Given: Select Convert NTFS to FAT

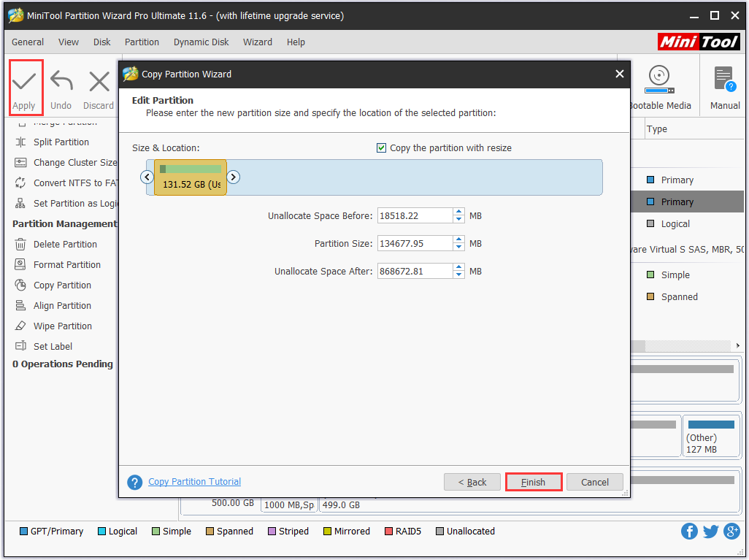Looking at the screenshot, I should point(66,183).
